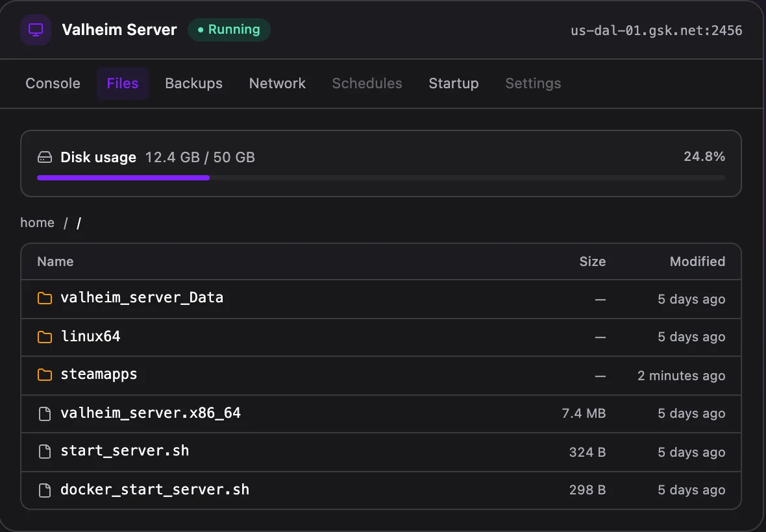Viewport: 766px width, 532px height.
Task: Click docker_start_server.sh row's 5 days ago value
Action: (691, 490)
